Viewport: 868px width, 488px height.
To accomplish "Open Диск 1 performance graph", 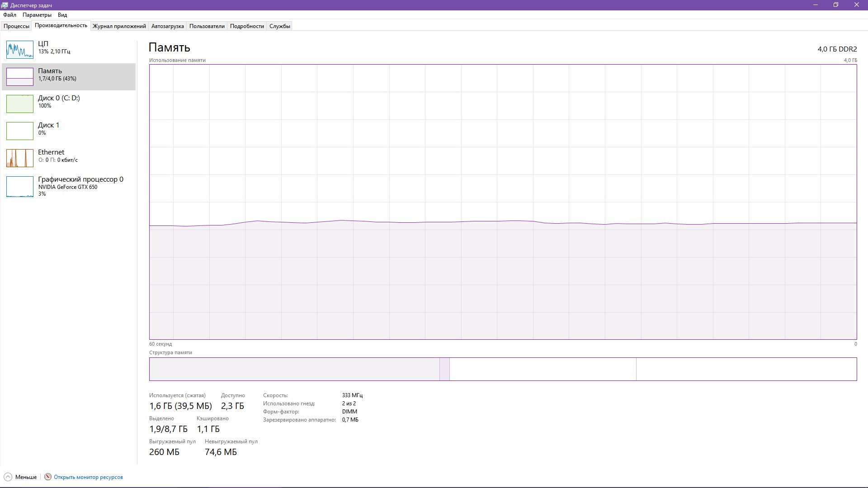I will [x=69, y=131].
